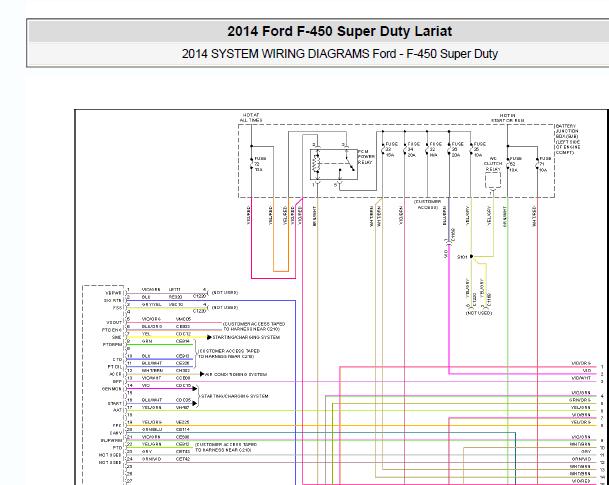Screen dimensions: 609x485
Task: Click the 'START' pin label
Action: click(115, 403)
